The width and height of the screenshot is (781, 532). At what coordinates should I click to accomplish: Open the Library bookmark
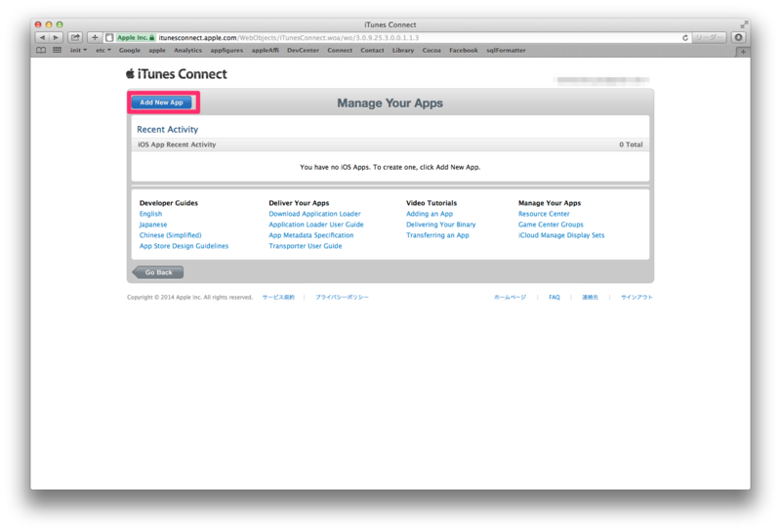tap(403, 51)
